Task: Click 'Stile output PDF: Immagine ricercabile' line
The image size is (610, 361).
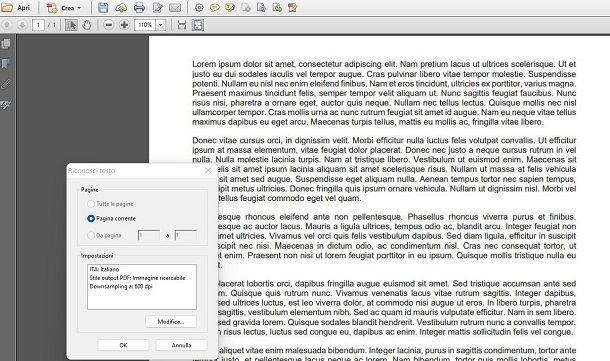Action: (137, 278)
